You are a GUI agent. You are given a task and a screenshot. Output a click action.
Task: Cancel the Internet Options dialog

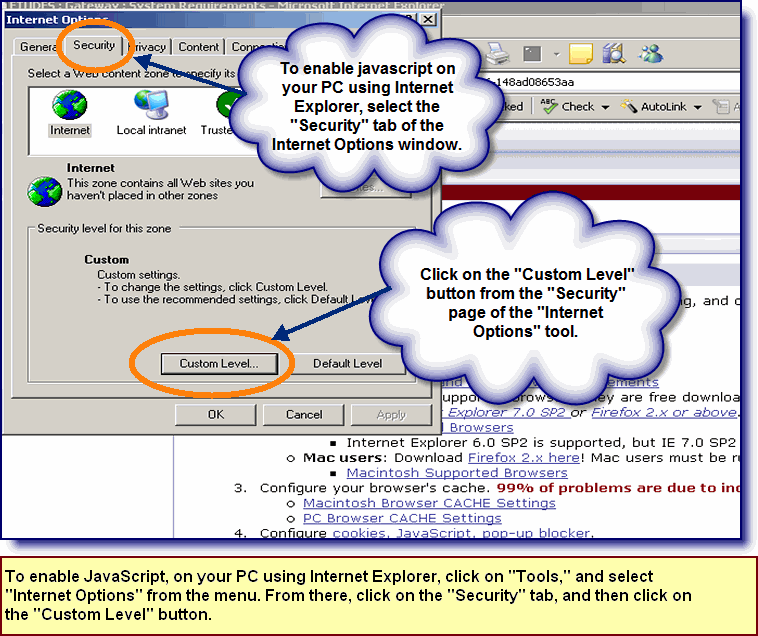(304, 415)
